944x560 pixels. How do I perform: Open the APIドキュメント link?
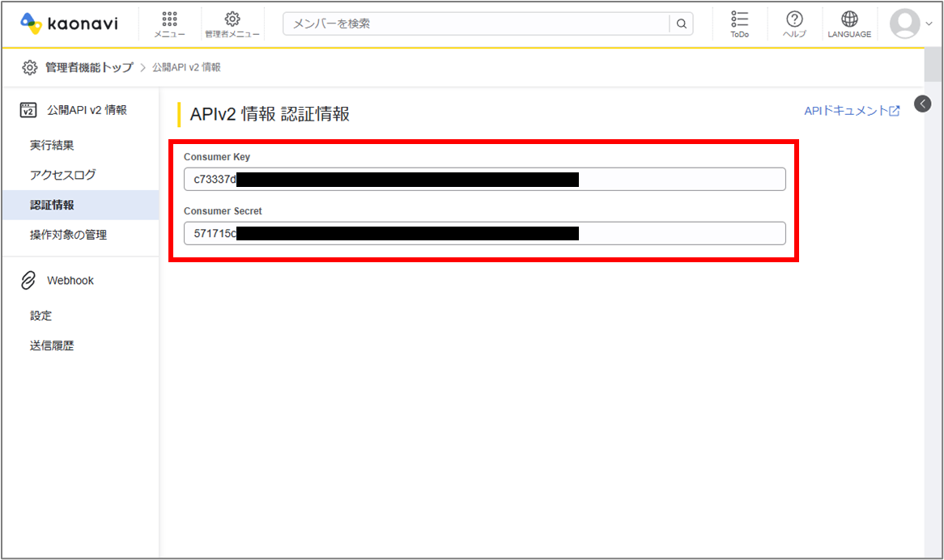click(846, 111)
